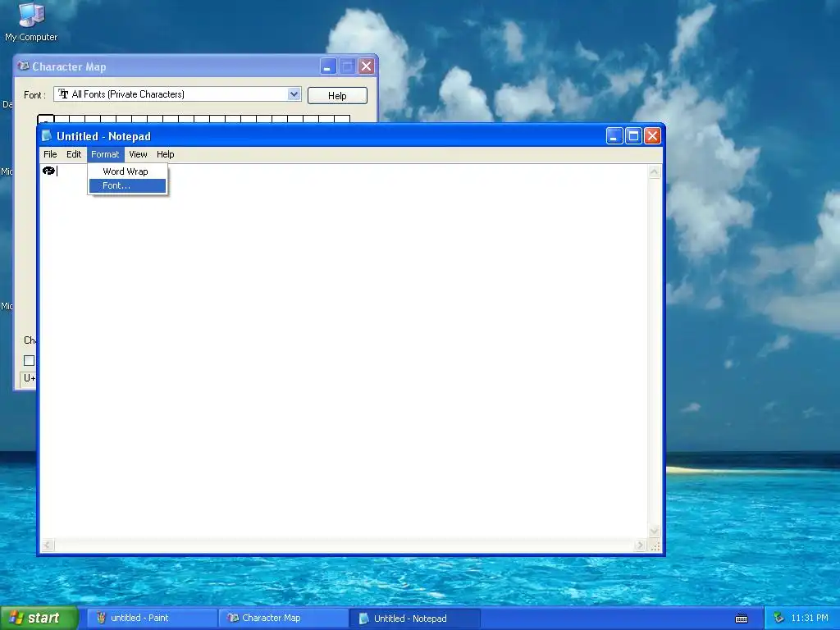This screenshot has height=630, width=840.
Task: Click the keyboard icon in system tray
Action: (742, 619)
